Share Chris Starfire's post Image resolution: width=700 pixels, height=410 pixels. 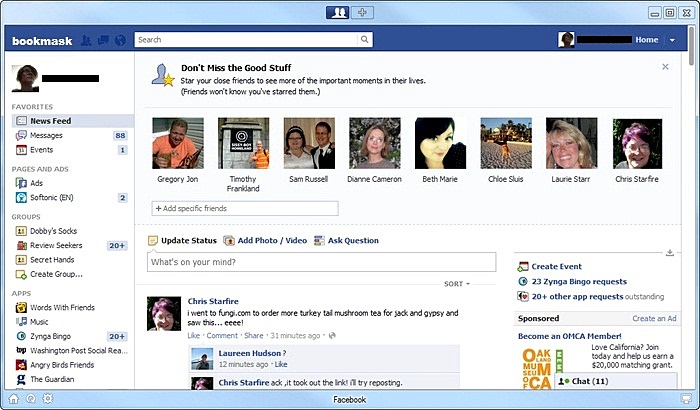point(254,335)
